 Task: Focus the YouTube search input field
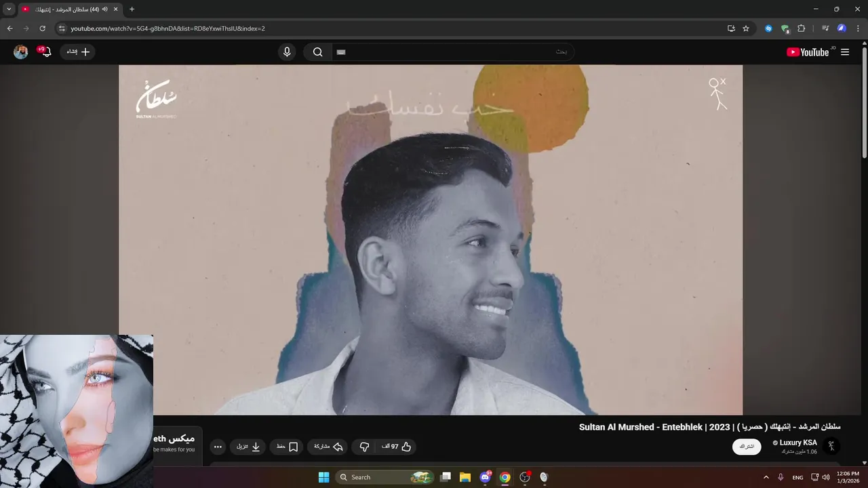[x=452, y=52]
